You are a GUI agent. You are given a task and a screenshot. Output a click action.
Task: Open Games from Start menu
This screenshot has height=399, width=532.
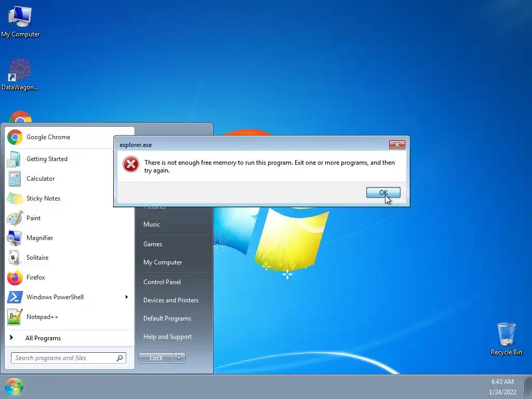click(153, 244)
